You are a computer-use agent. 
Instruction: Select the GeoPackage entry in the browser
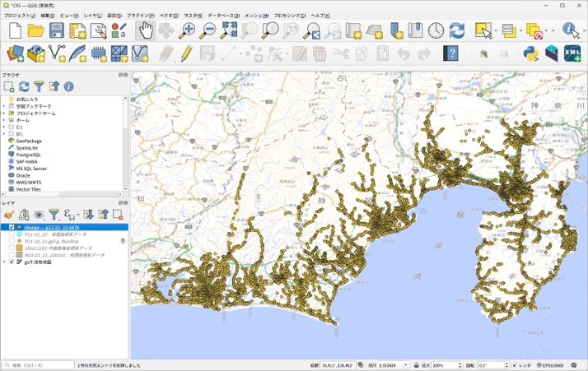[28, 141]
